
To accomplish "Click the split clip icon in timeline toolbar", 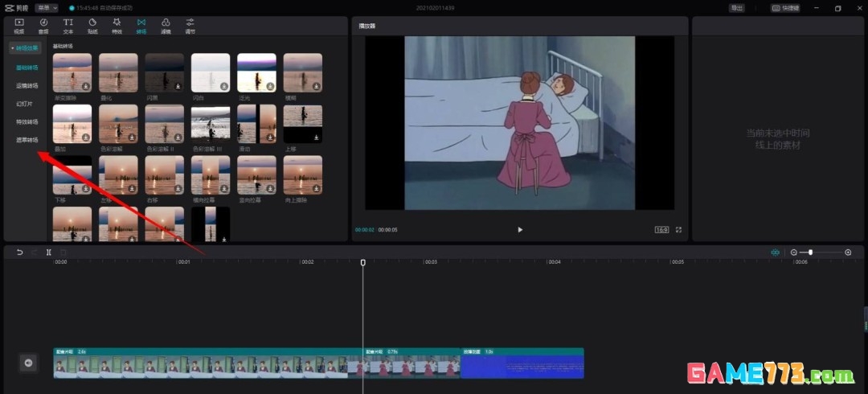I will (49, 252).
